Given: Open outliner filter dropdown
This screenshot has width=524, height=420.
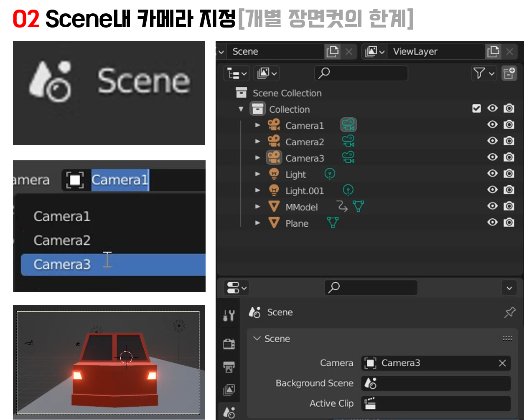Looking at the screenshot, I should point(484,73).
